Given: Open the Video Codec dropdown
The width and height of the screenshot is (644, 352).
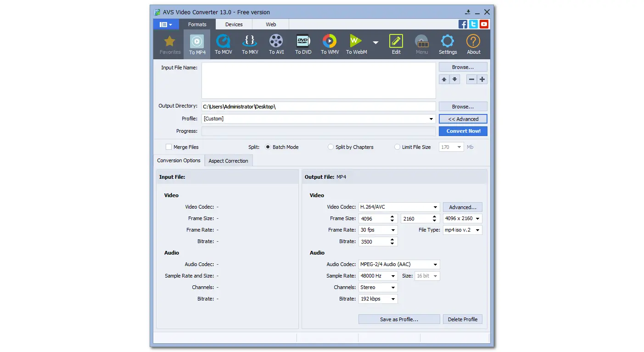Looking at the screenshot, I should pyautogui.click(x=399, y=207).
